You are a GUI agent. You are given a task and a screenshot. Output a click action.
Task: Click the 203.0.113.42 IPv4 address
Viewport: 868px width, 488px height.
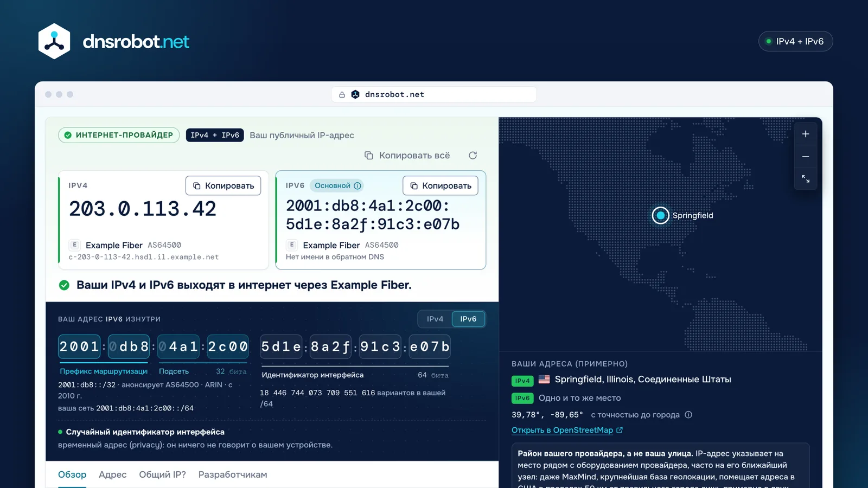coord(143,209)
